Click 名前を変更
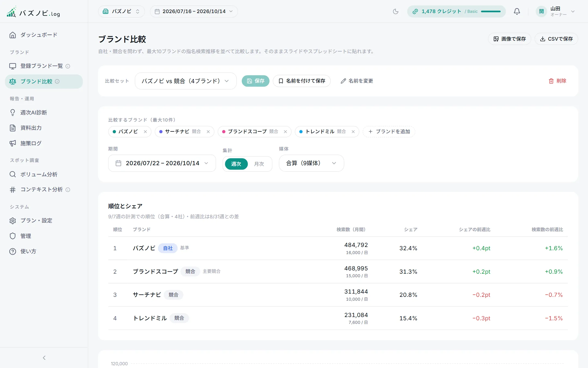 point(357,81)
